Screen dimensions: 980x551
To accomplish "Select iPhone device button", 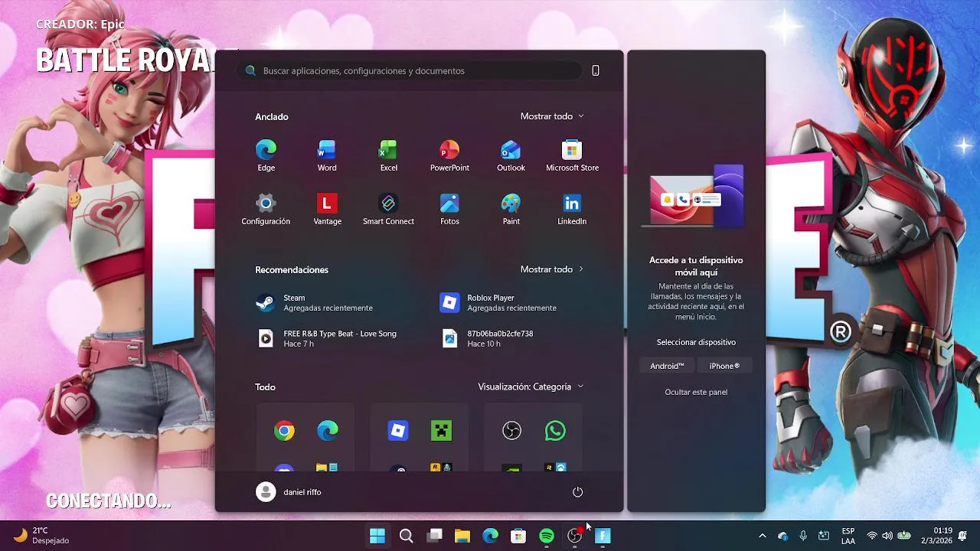I will [724, 366].
